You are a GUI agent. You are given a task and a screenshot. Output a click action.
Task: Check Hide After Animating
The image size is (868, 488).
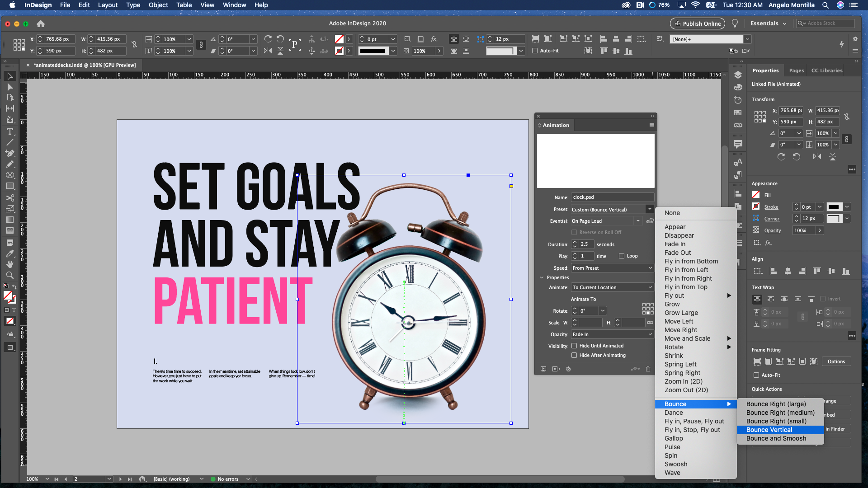(574, 355)
